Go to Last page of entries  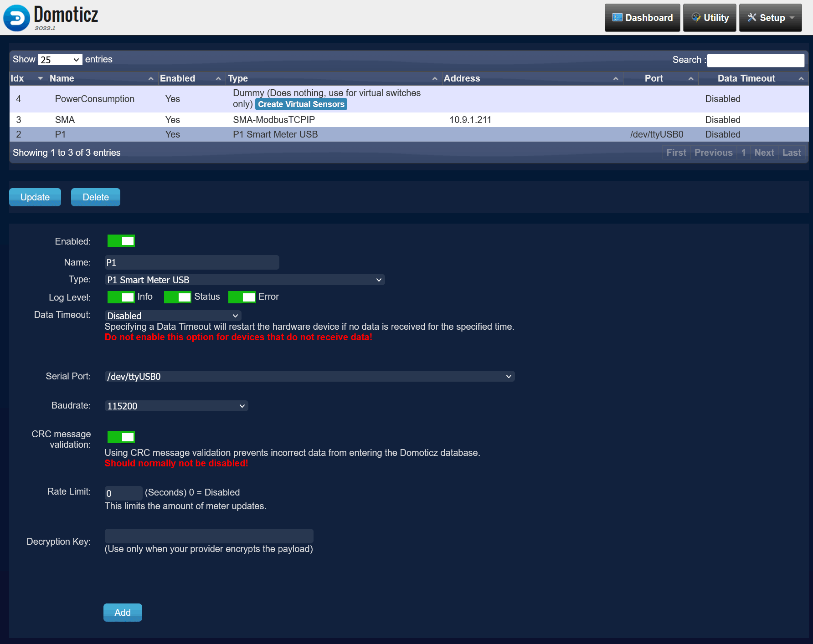(792, 153)
